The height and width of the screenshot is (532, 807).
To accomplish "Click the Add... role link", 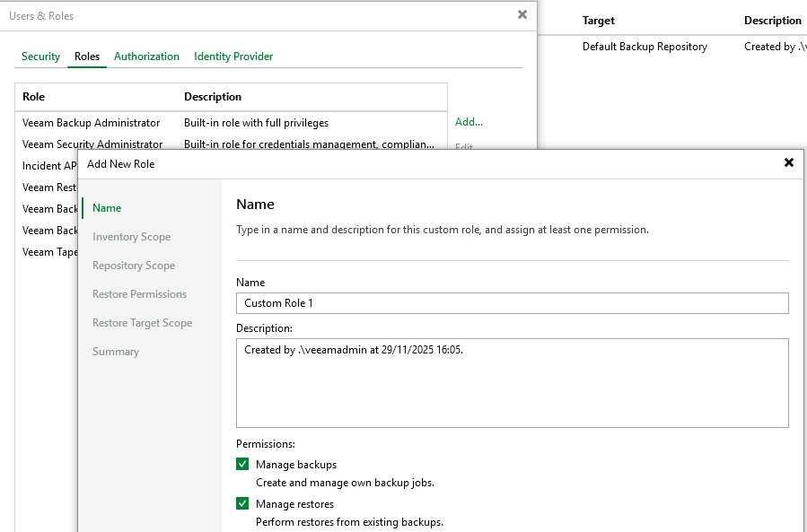I will [x=469, y=122].
